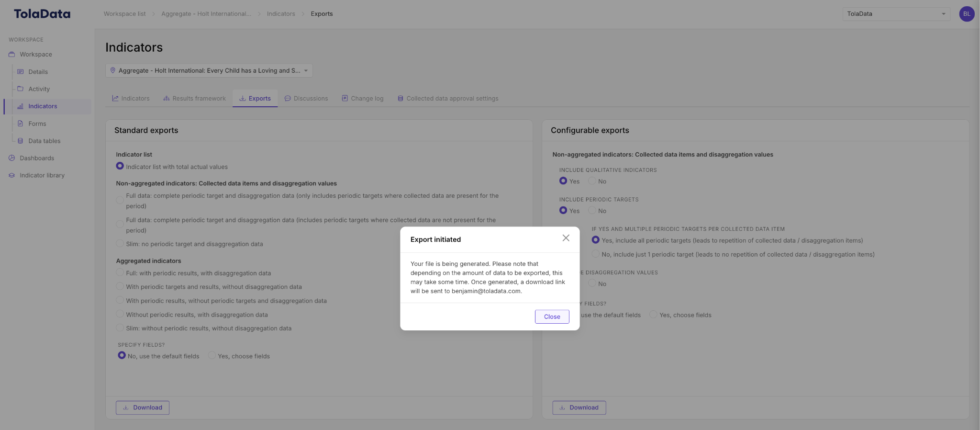980x430 pixels.
Task: Open Activity in the sidebar
Action: [x=39, y=89]
